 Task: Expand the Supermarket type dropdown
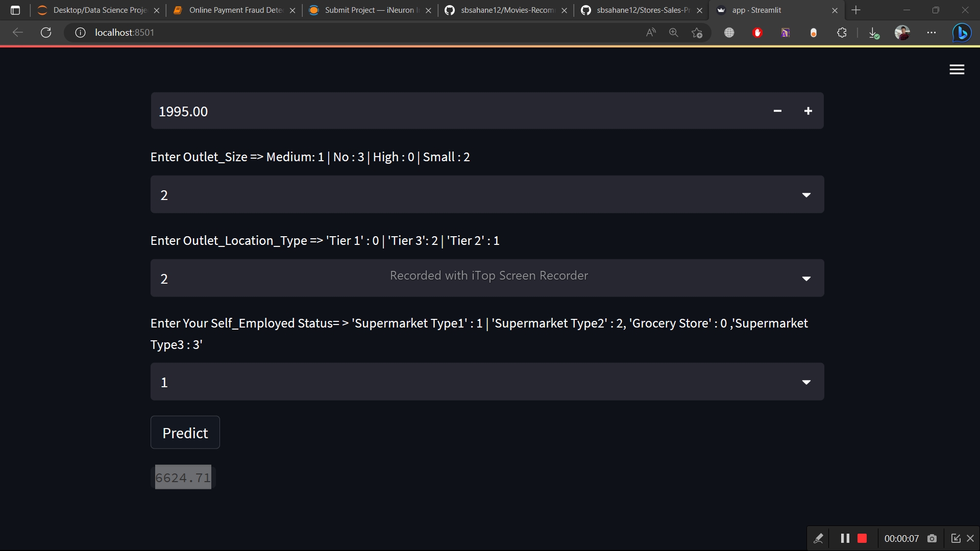tap(806, 382)
